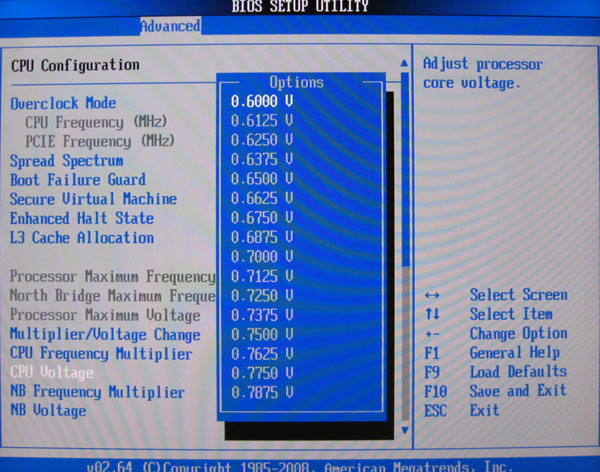Pick the 0.7000 V entry

tap(262, 256)
